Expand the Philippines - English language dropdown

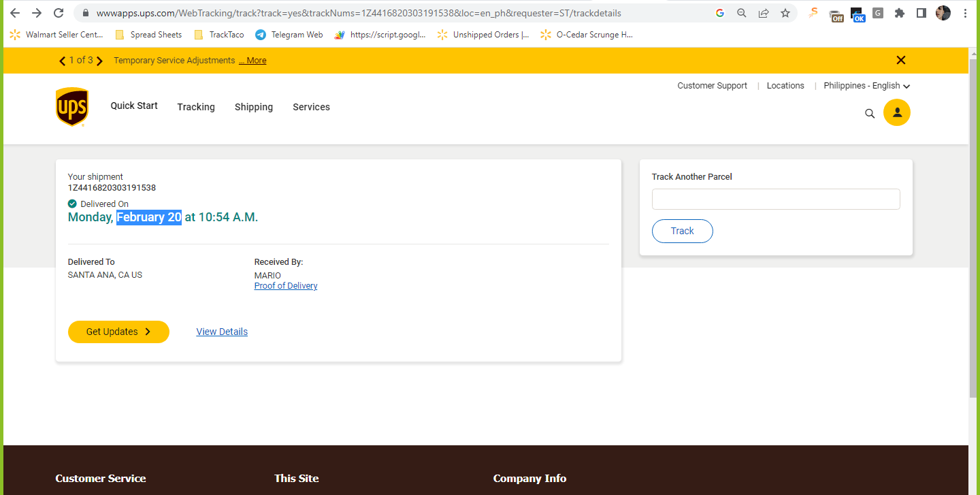pos(867,86)
